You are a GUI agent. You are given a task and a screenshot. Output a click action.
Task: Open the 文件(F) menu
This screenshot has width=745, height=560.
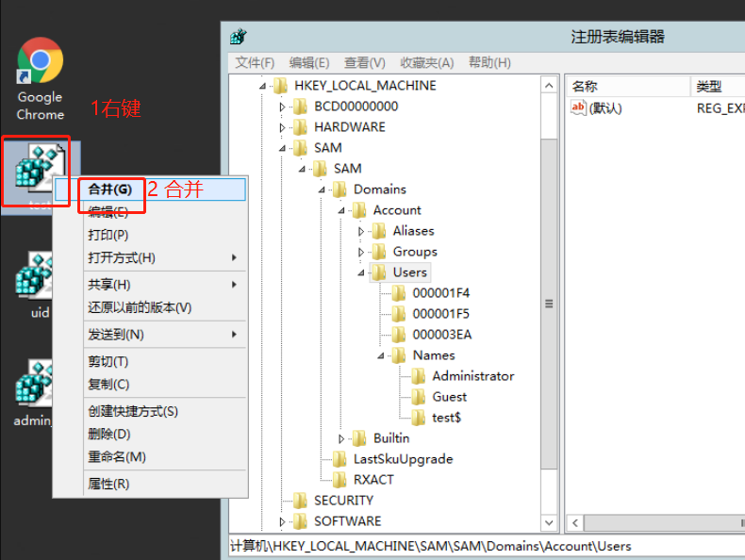click(255, 62)
